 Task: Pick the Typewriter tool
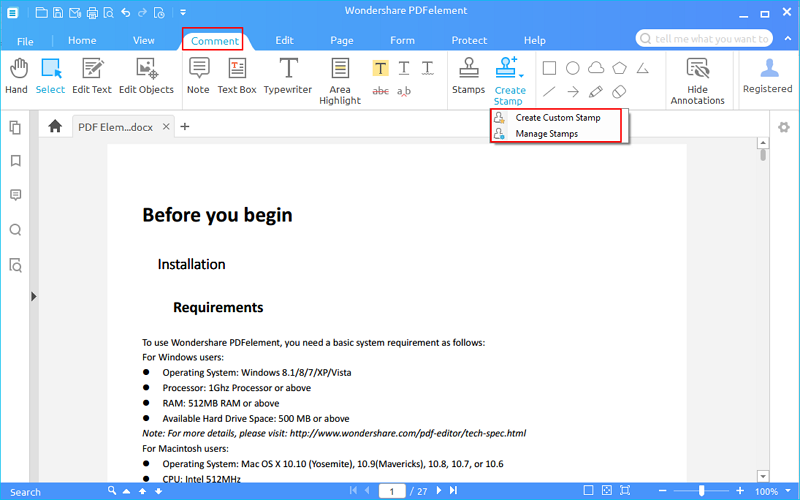click(288, 77)
